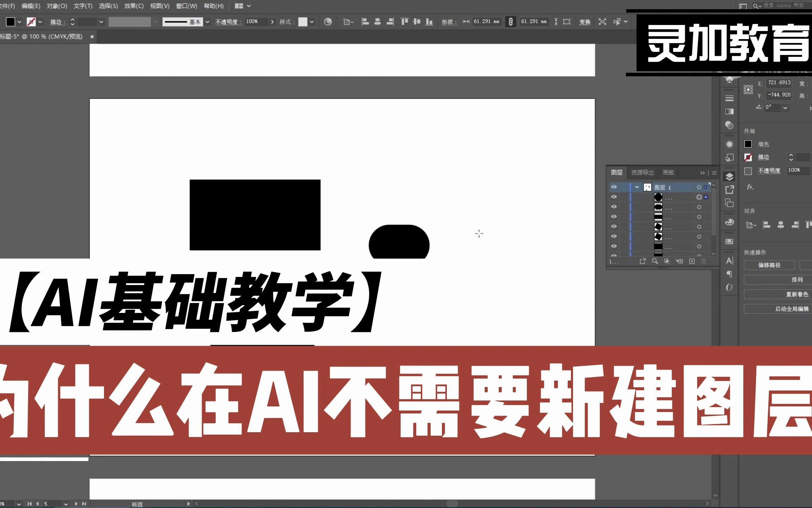Click the 排列 button
The height and width of the screenshot is (508, 812).
coord(797,280)
